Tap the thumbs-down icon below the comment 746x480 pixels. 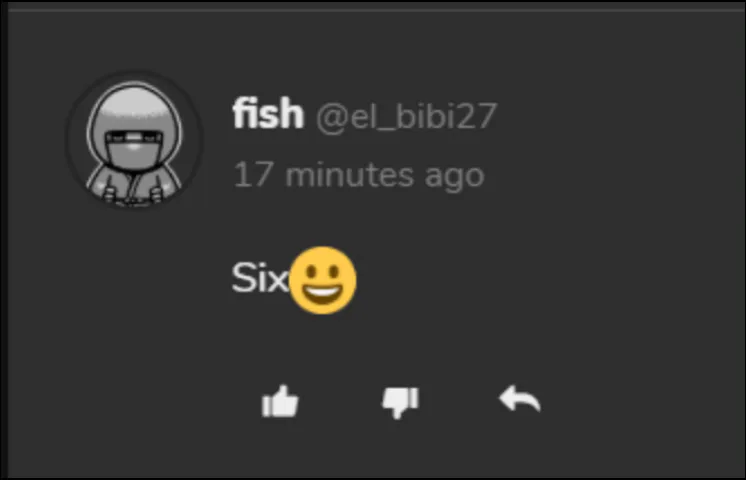click(400, 402)
